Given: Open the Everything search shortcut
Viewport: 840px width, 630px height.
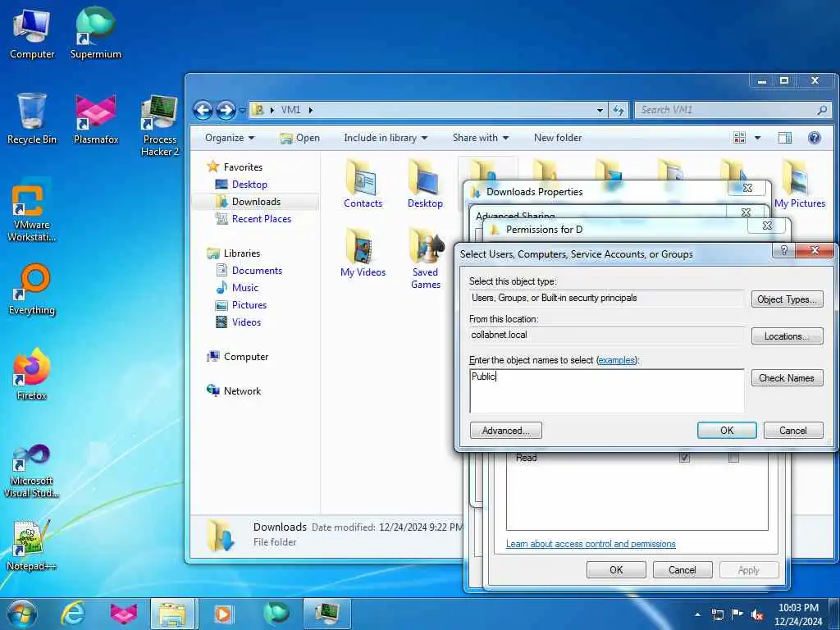Looking at the screenshot, I should click(x=32, y=290).
